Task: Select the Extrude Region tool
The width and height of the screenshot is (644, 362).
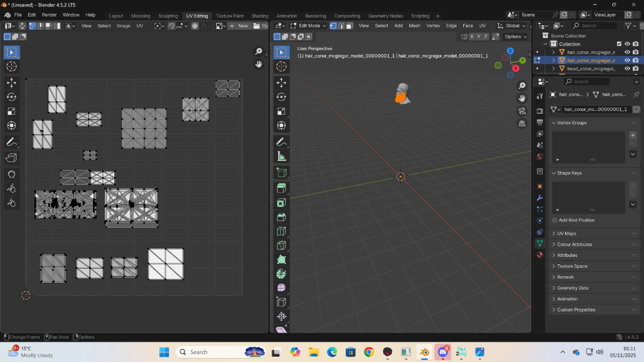Action: pos(281,188)
